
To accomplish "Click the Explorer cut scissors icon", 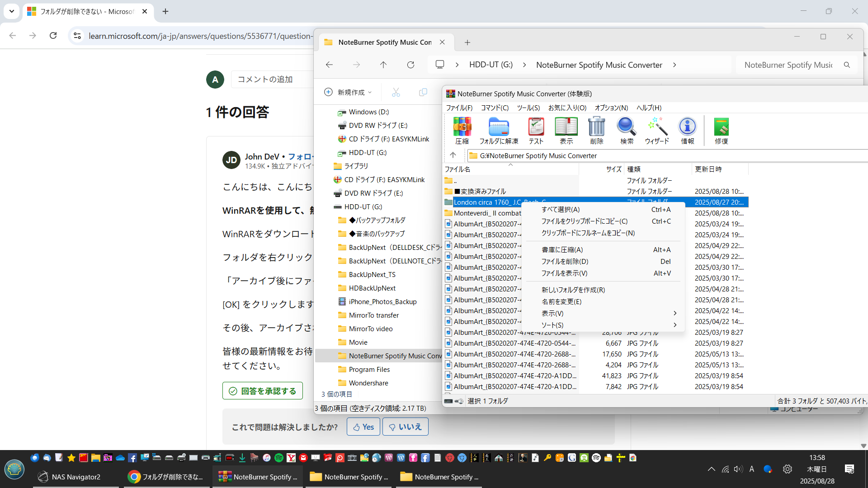I will coord(396,92).
